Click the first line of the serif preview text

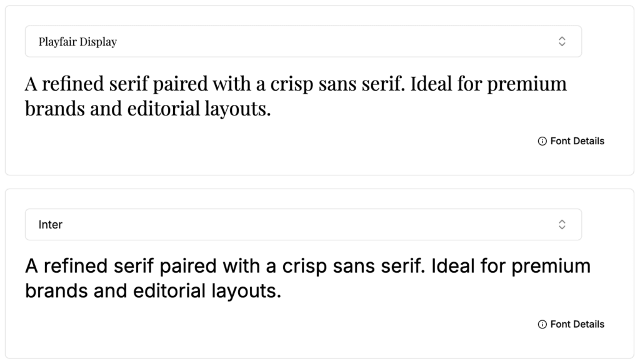pyautogui.click(x=296, y=84)
